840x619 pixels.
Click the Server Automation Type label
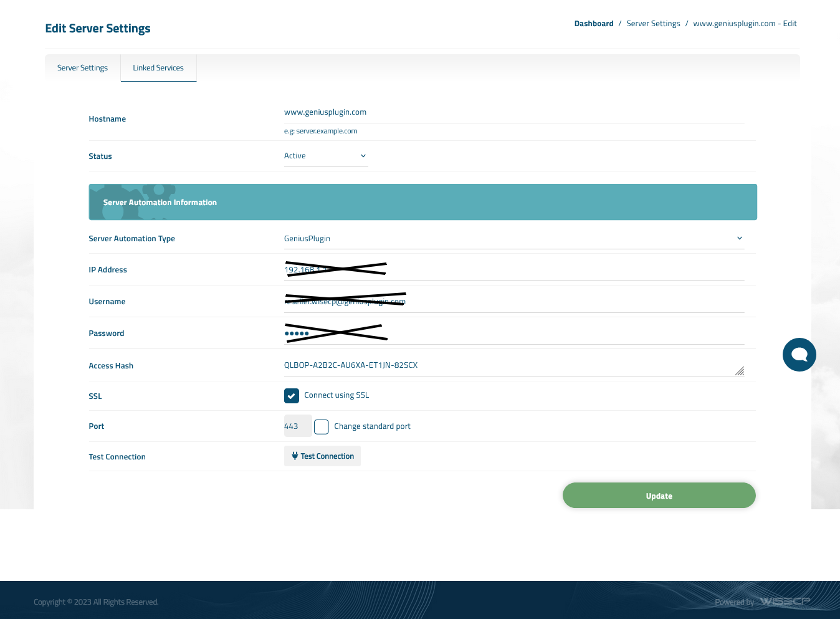(x=131, y=239)
